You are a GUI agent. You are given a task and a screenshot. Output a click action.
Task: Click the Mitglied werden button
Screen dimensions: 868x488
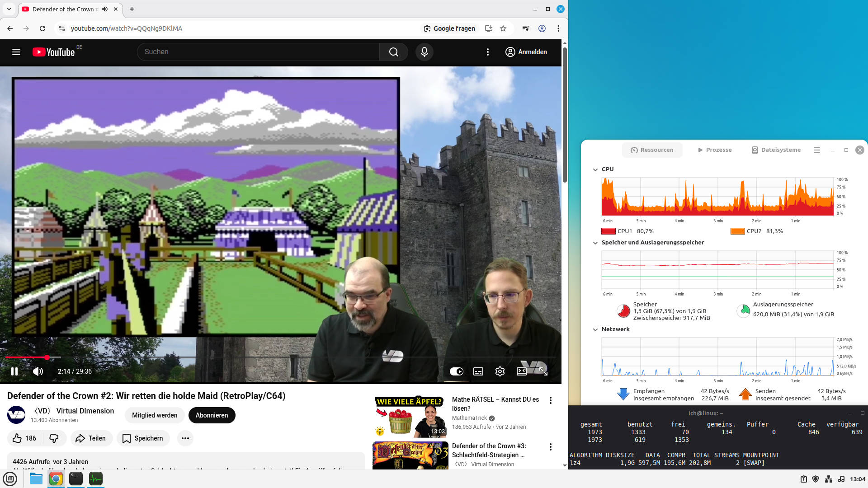click(x=155, y=415)
